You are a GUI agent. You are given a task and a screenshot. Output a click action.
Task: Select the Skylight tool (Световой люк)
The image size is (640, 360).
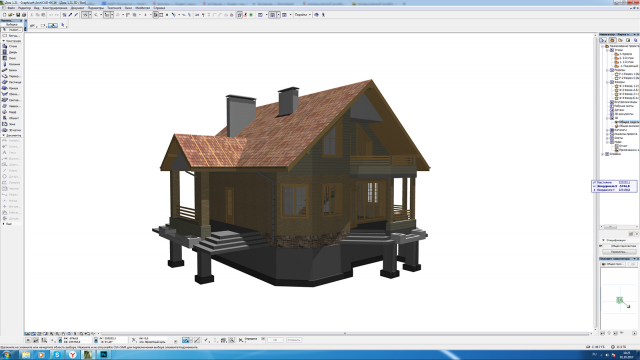[x=11, y=100]
